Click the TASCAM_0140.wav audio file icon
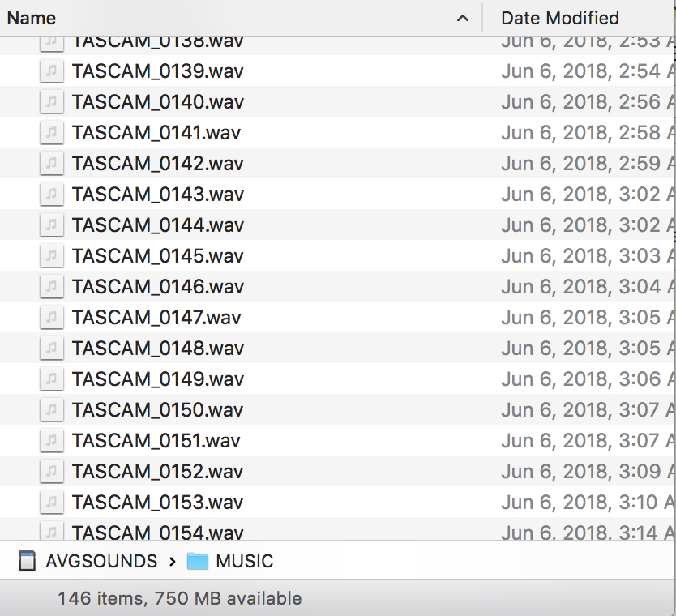676x616 pixels. [x=51, y=102]
